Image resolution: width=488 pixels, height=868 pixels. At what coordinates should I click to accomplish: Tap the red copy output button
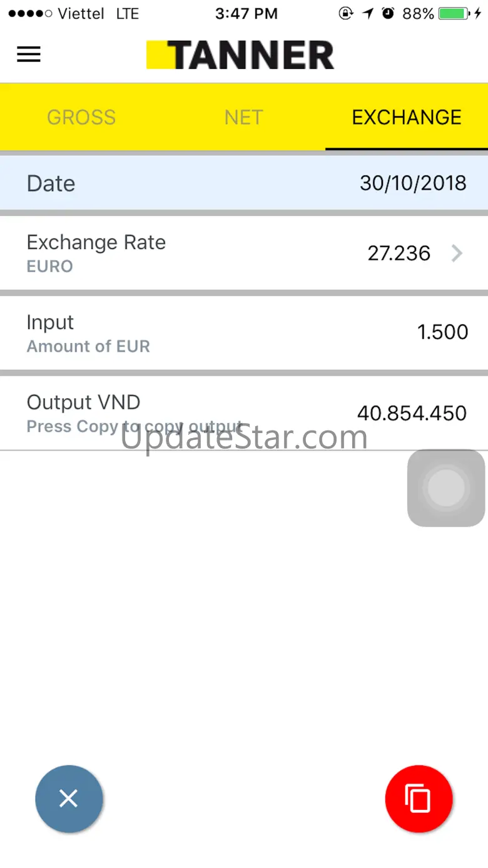419,799
